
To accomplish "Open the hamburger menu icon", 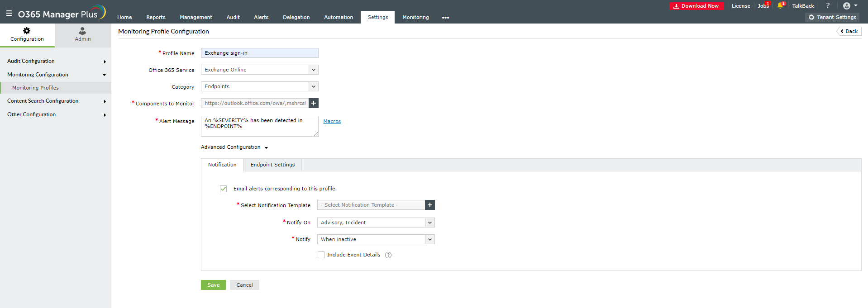I will 9,14.
